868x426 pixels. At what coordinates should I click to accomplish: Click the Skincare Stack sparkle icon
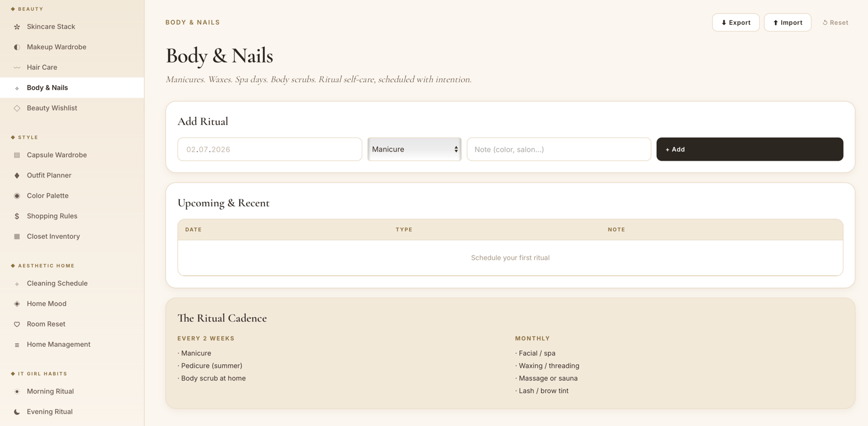coord(17,27)
